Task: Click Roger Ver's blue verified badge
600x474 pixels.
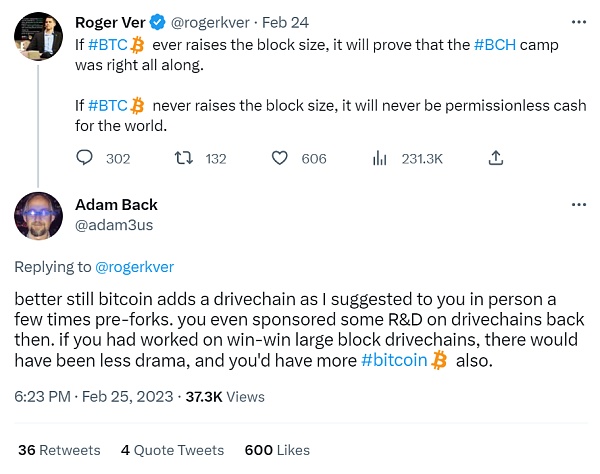Action: point(159,23)
